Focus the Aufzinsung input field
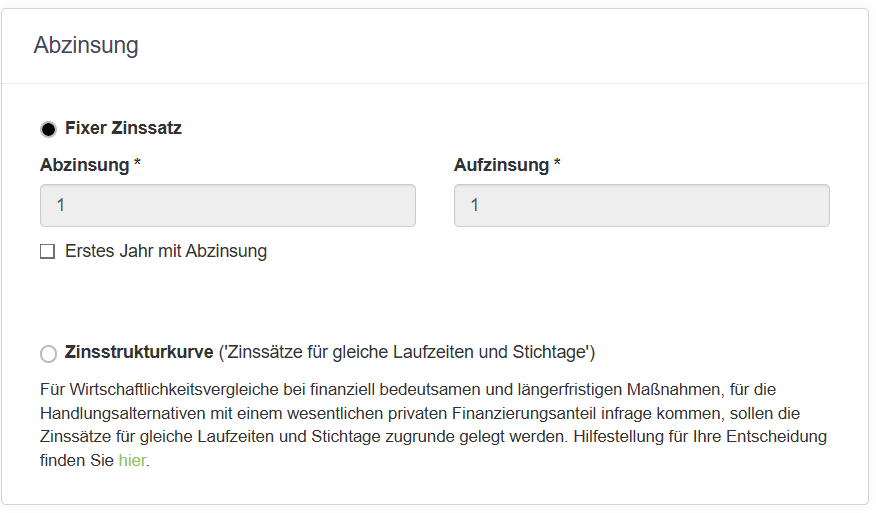This screenshot has width=876, height=513. 641,205
